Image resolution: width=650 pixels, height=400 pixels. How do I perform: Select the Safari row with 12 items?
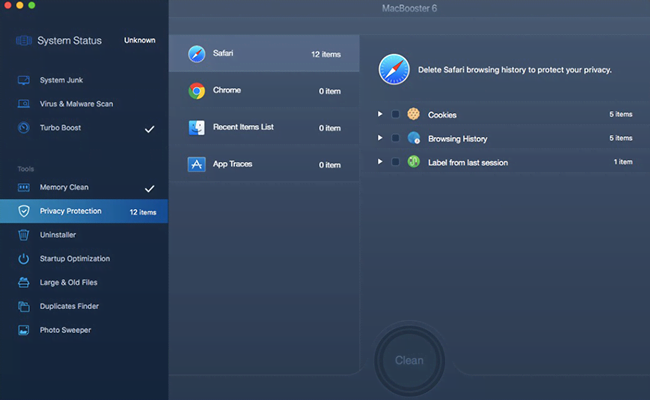pos(264,53)
